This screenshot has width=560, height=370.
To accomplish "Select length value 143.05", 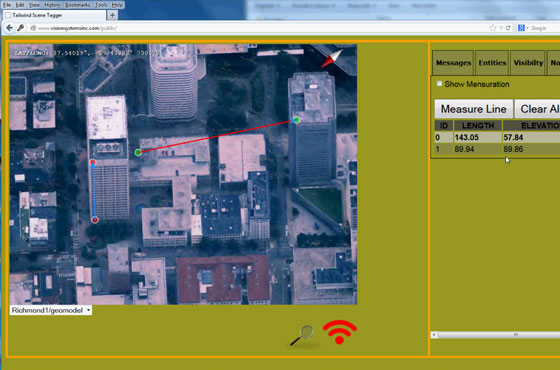I will click(467, 138).
